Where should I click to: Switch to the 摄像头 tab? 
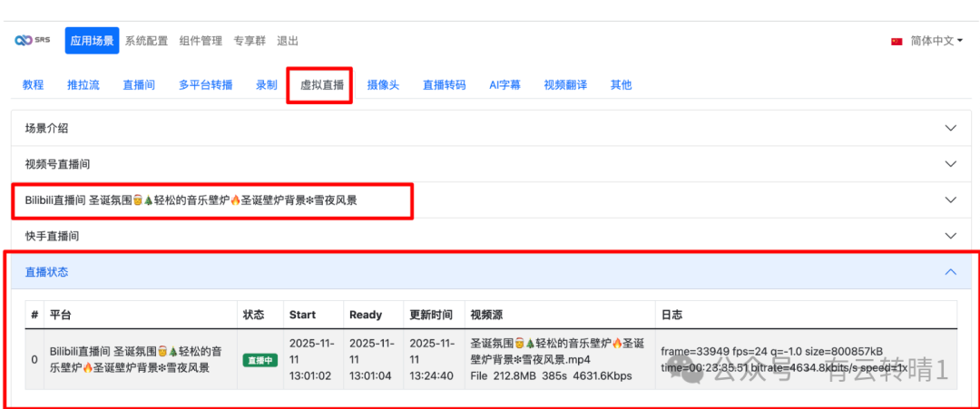click(x=383, y=85)
